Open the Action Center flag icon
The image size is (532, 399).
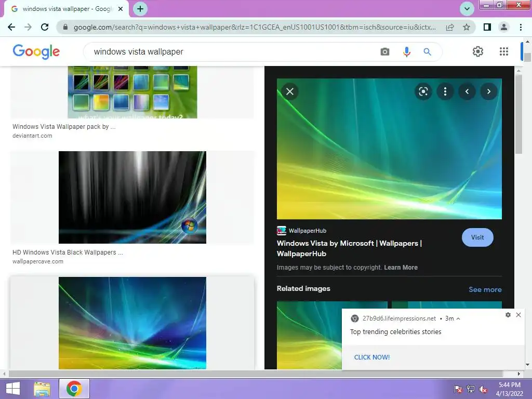pyautogui.click(x=458, y=389)
